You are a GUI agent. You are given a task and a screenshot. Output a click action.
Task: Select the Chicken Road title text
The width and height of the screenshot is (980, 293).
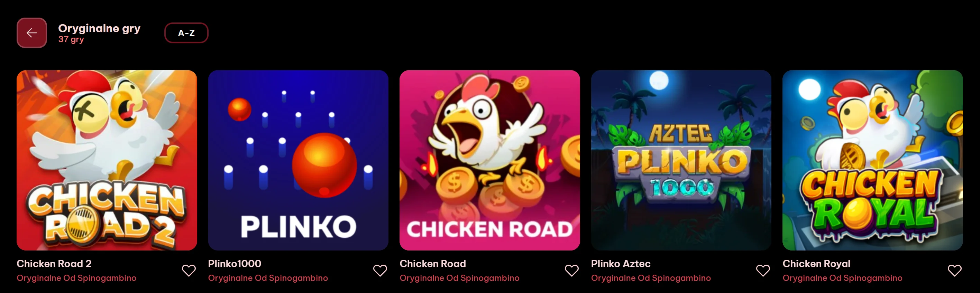pyautogui.click(x=432, y=263)
